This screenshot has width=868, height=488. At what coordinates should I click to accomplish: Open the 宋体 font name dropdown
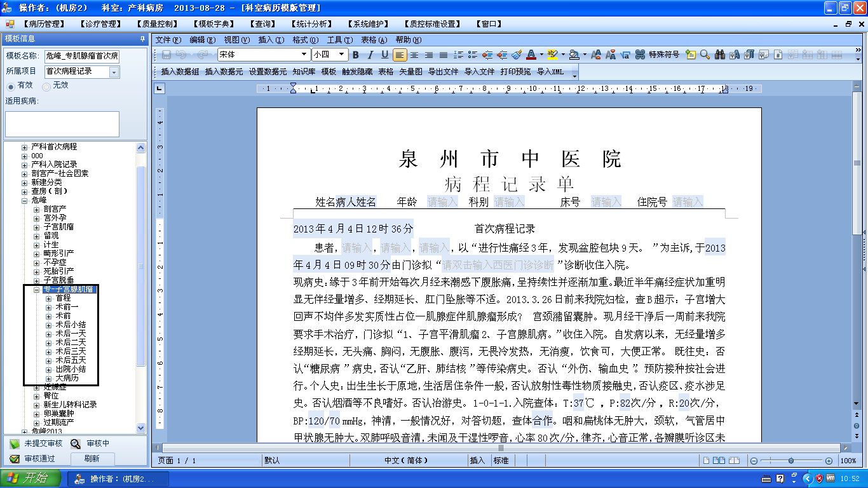point(305,55)
